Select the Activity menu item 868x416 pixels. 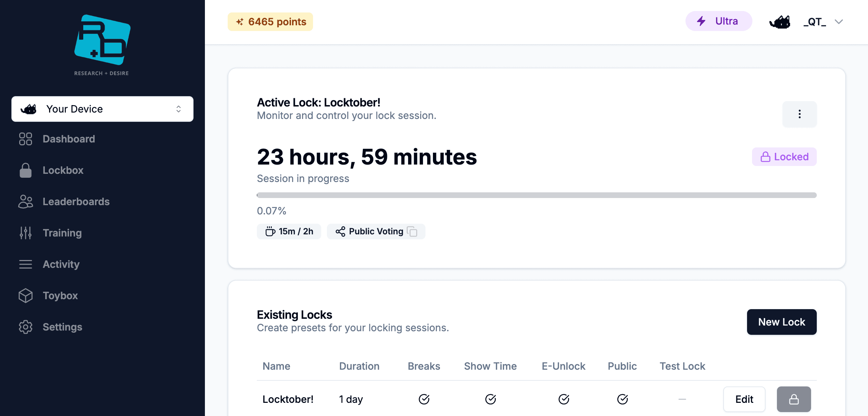click(61, 264)
